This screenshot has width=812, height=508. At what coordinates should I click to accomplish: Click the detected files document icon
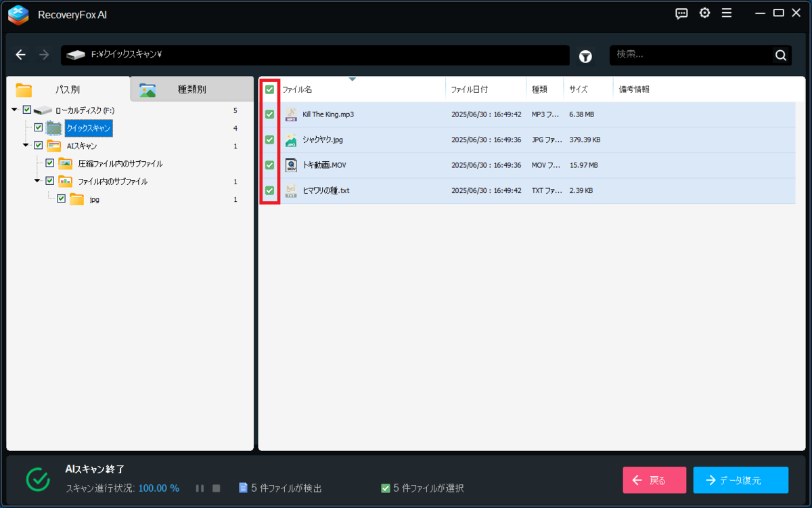click(244, 488)
